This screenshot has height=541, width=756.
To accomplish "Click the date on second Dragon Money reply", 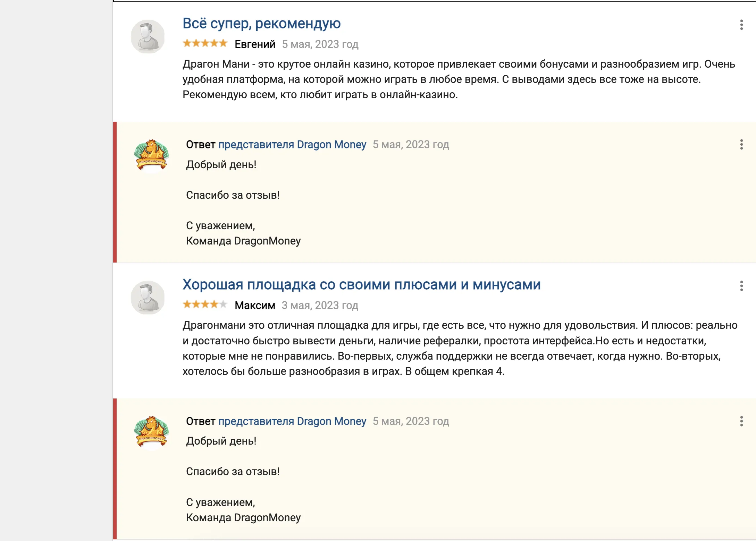I will (411, 421).
